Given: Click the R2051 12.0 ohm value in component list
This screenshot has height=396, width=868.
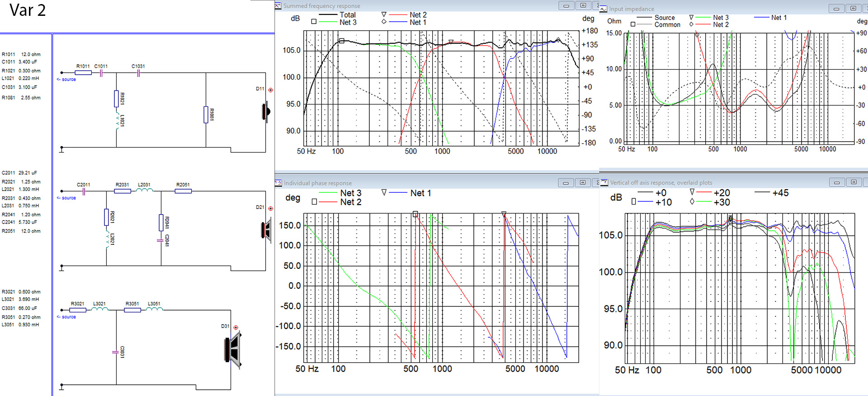Looking at the screenshot, I should point(31,231).
